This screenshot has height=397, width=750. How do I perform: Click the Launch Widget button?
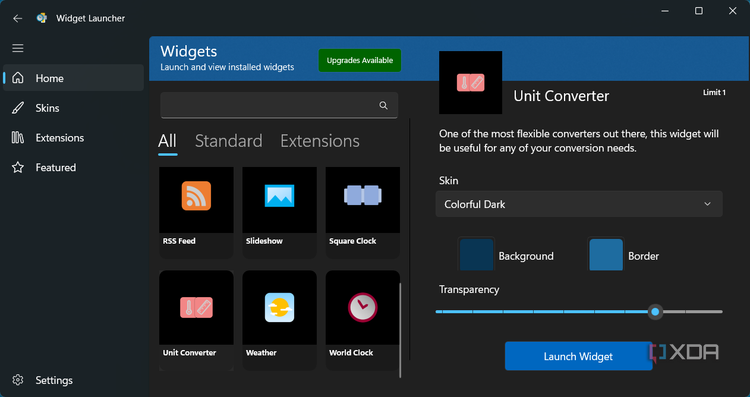tap(578, 356)
